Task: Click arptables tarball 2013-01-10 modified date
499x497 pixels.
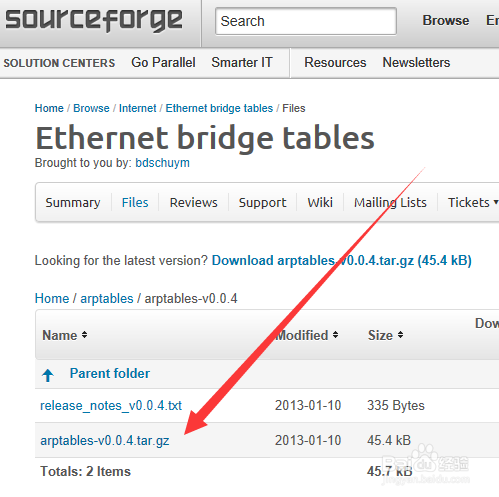Action: pos(308,440)
